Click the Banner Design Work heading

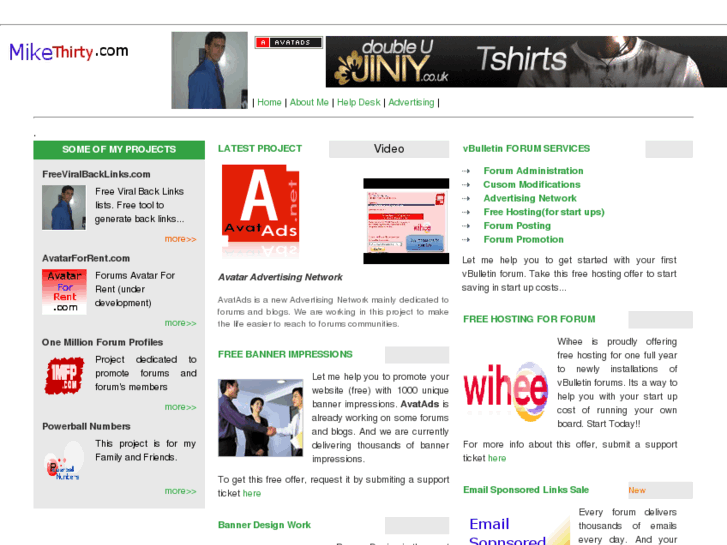coord(264,525)
